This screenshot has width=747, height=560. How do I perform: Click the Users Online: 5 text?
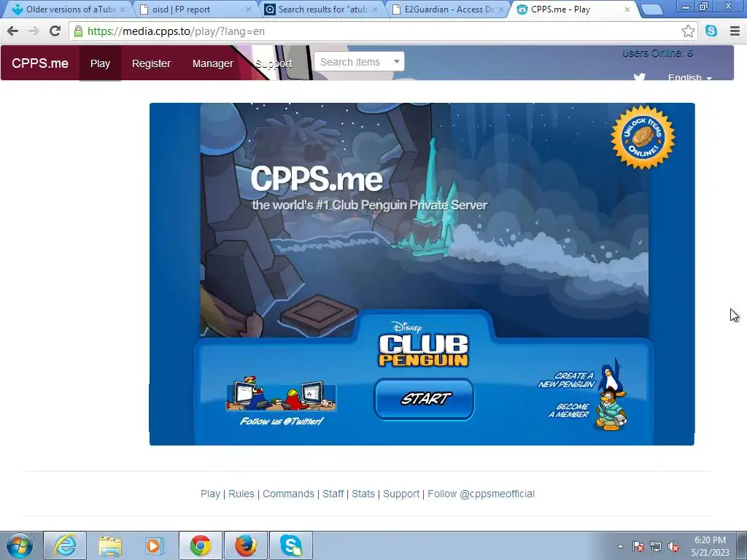657,53
